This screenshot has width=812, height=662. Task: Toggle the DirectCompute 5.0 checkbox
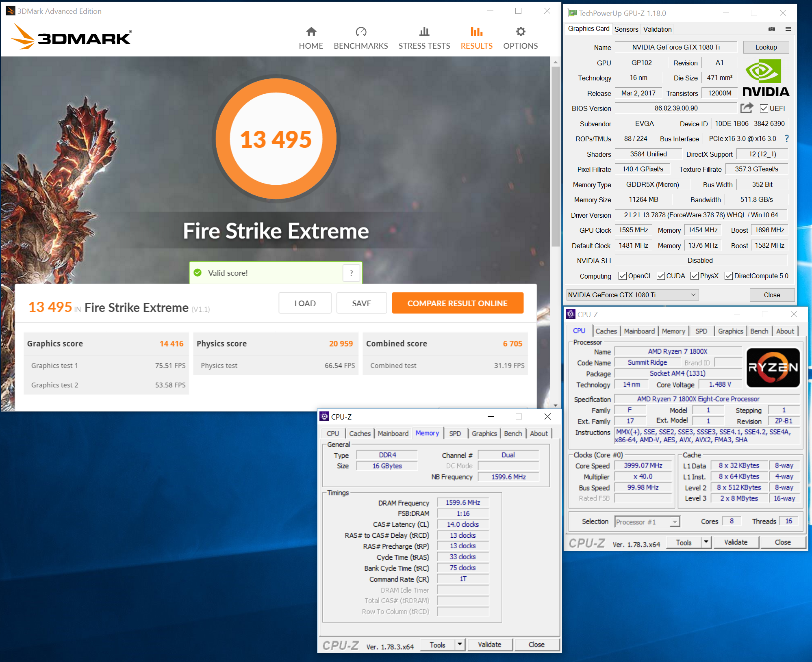coord(728,276)
